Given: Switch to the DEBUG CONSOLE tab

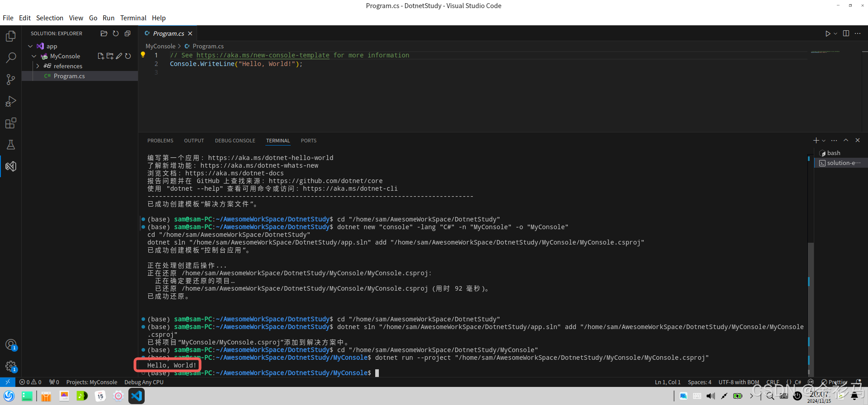Looking at the screenshot, I should coord(235,141).
